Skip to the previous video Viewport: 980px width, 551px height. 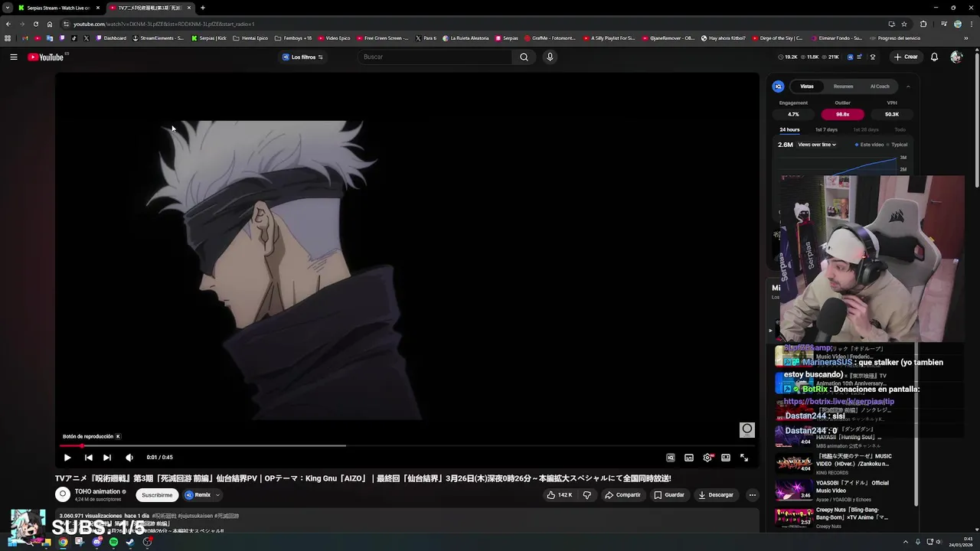coord(88,458)
